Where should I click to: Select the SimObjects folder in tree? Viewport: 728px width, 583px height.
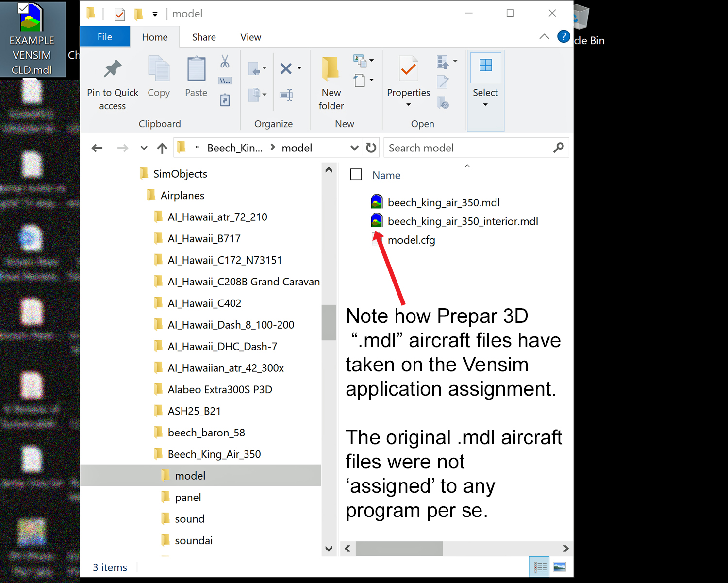[x=174, y=174]
